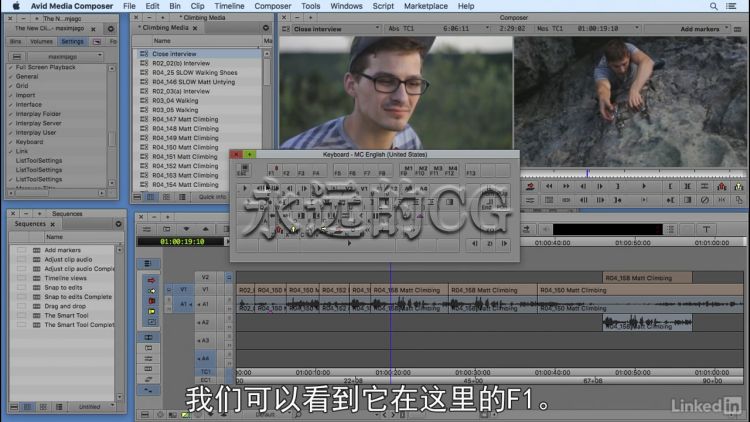This screenshot has width=750, height=422.
Task: Click F12 M4 key in Keyboard window
Action: coord(452,171)
